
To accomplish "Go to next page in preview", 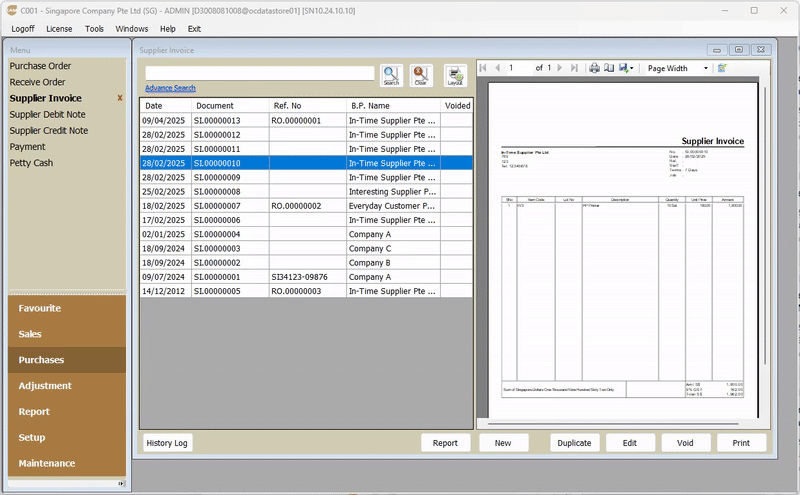I will coord(559,68).
